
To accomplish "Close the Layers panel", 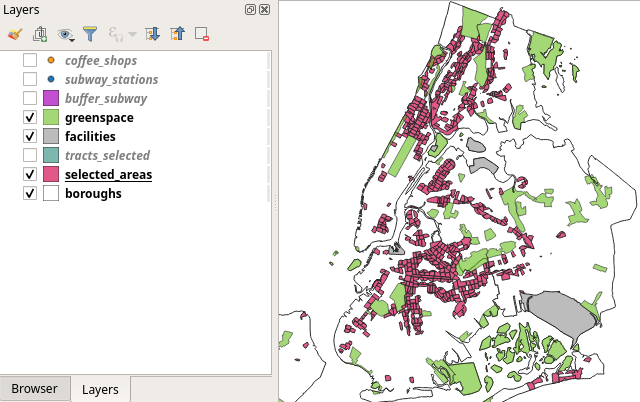I will pos(264,9).
